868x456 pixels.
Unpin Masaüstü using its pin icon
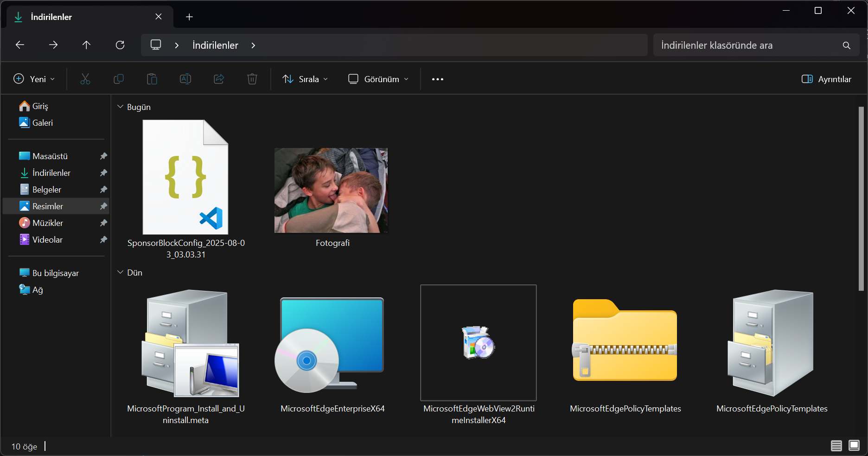(103, 156)
